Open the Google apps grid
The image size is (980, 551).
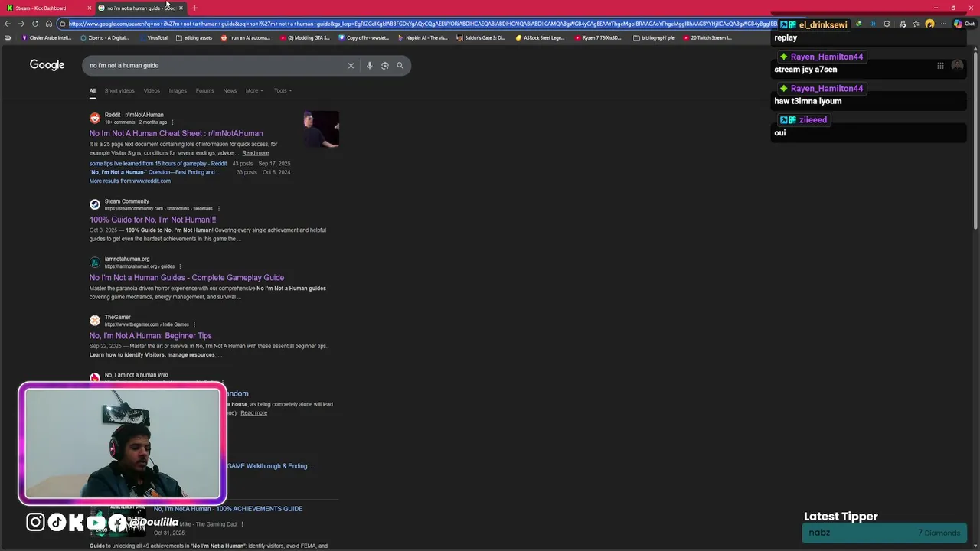tap(940, 66)
